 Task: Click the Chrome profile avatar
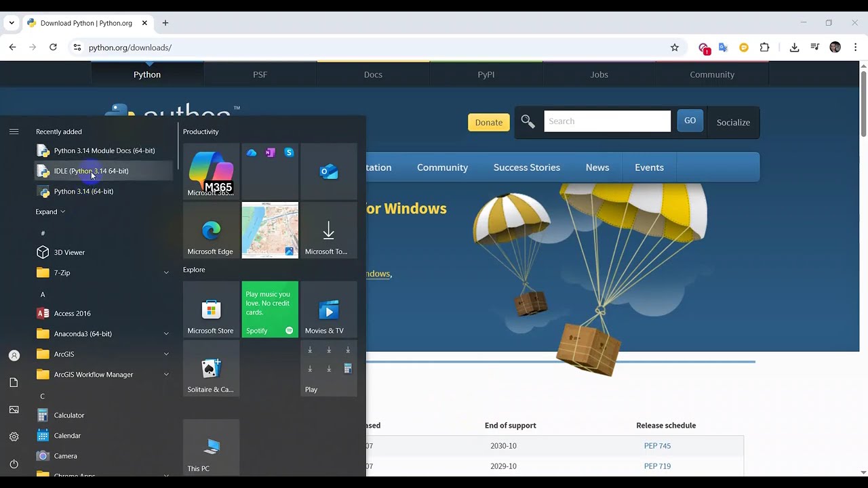[x=835, y=47]
